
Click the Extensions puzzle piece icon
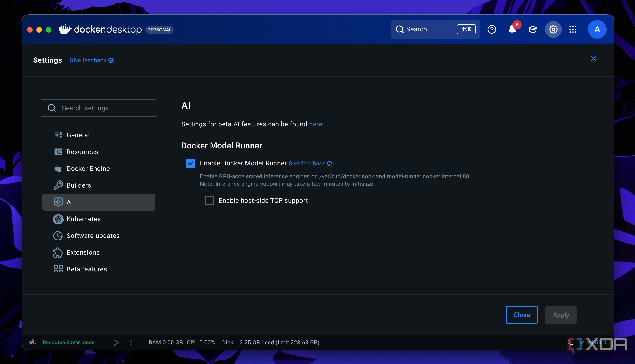[x=58, y=253]
